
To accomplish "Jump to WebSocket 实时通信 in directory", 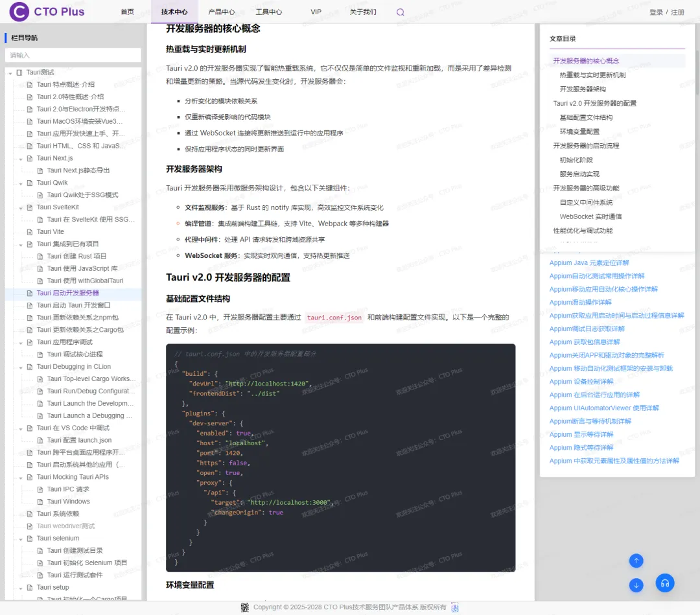I will (x=590, y=216).
